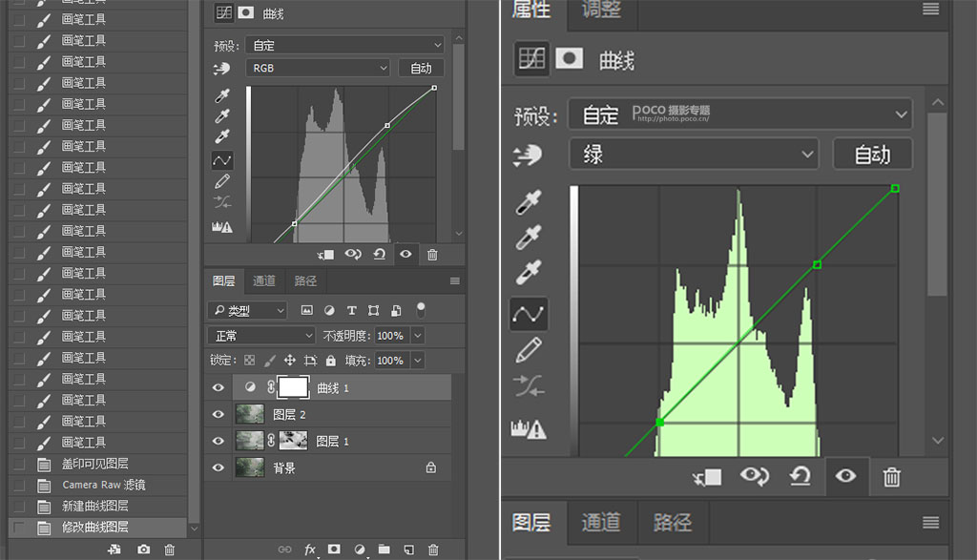Select the white point eyedropper in large Properties panel

[x=529, y=272]
